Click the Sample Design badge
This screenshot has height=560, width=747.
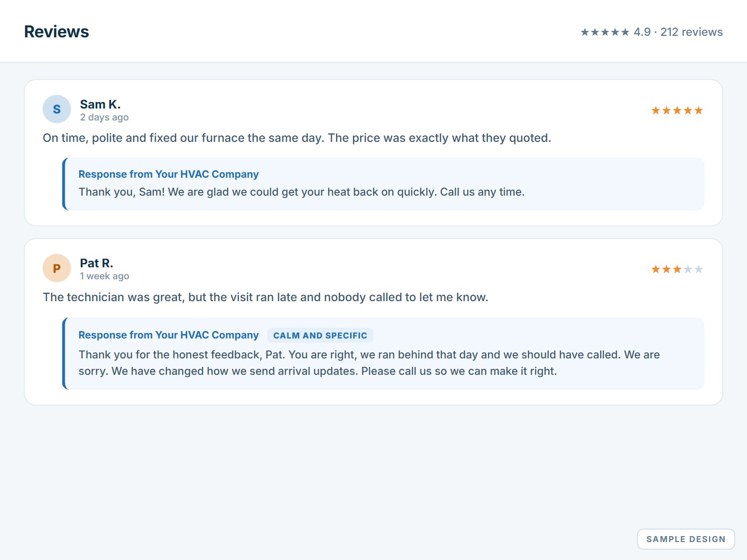686,539
